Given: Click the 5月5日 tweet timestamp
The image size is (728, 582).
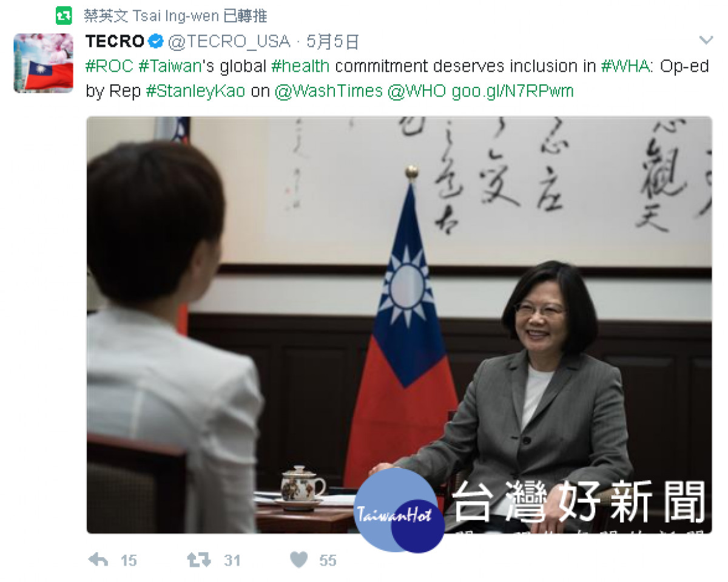Looking at the screenshot, I should coord(333,41).
